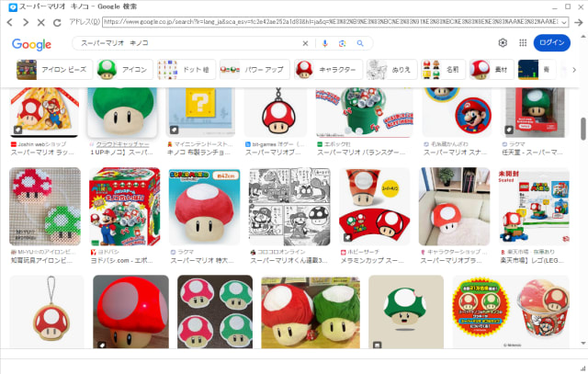Viewport: 588px width, 374px height.
Task: Click the scrollbar up arrow
Action: (x=583, y=37)
